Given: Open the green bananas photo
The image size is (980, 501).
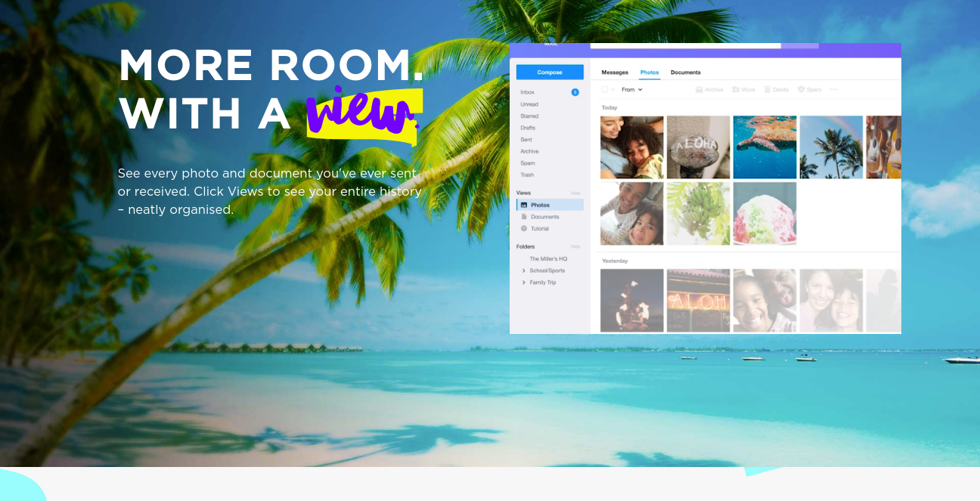Looking at the screenshot, I should click(x=699, y=213).
